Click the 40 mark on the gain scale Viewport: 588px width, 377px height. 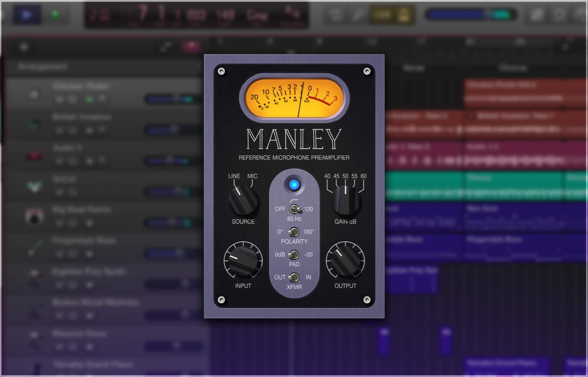pyautogui.click(x=327, y=176)
